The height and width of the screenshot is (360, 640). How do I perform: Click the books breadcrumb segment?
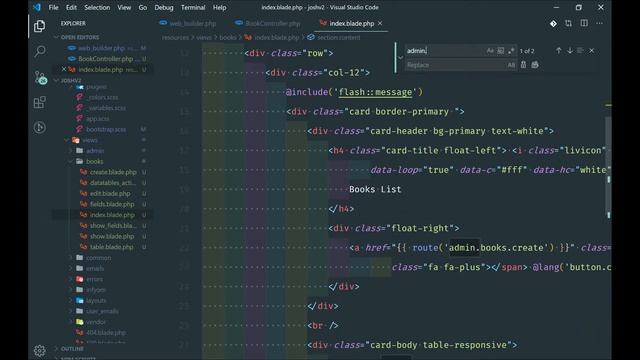[227, 38]
